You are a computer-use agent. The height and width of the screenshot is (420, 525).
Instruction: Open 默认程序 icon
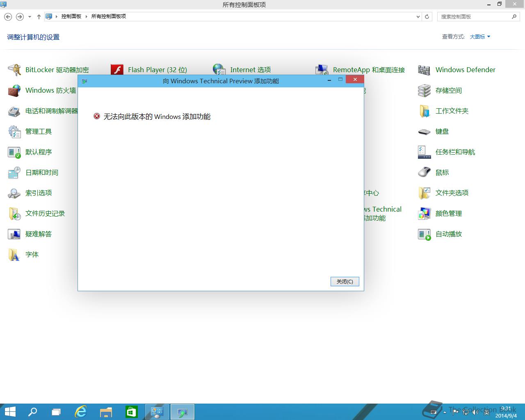coord(14,152)
